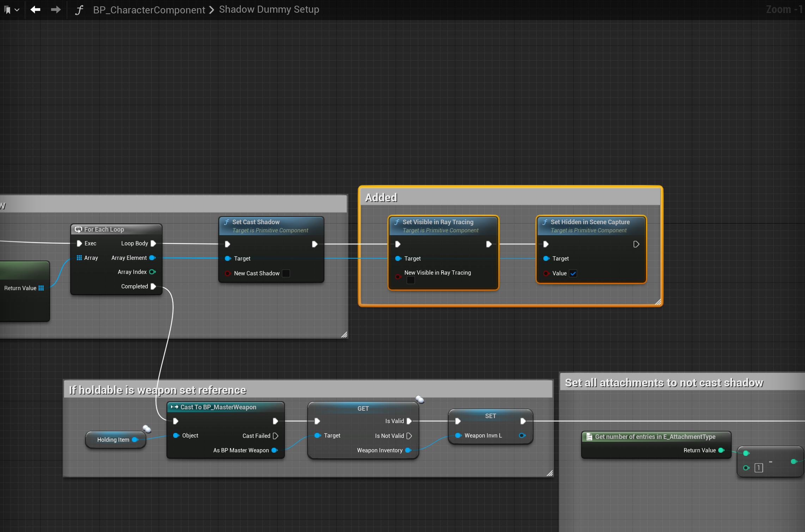Click the Holding Item variable pin
The height and width of the screenshot is (532, 805).
135,440
